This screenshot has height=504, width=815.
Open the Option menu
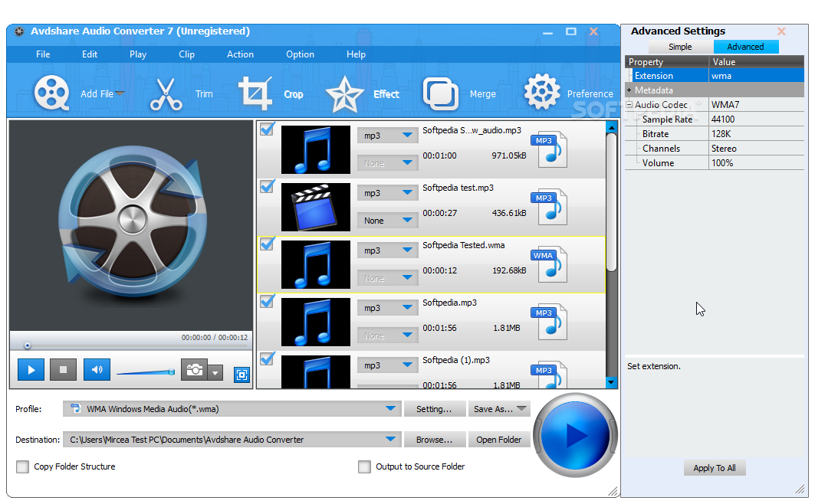pos(300,54)
